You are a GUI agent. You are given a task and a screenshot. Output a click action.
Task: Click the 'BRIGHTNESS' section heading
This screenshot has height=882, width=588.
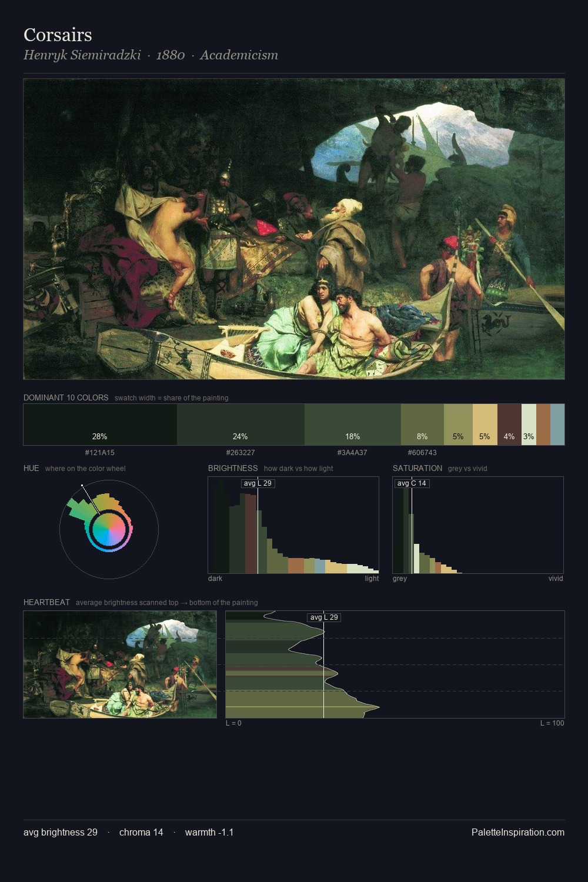(233, 468)
